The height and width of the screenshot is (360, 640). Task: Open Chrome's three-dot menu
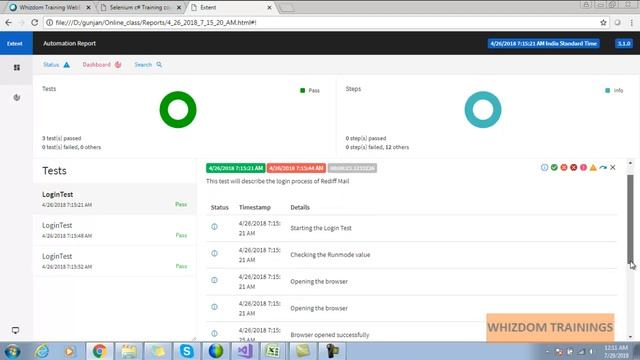tap(631, 22)
